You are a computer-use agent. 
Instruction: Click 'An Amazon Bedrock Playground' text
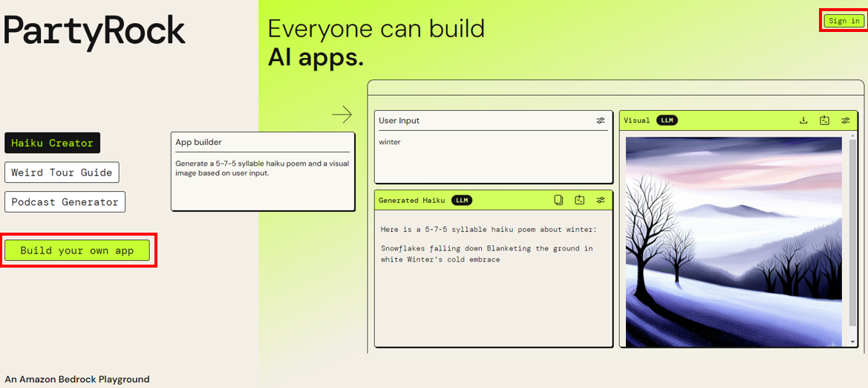[77, 380]
